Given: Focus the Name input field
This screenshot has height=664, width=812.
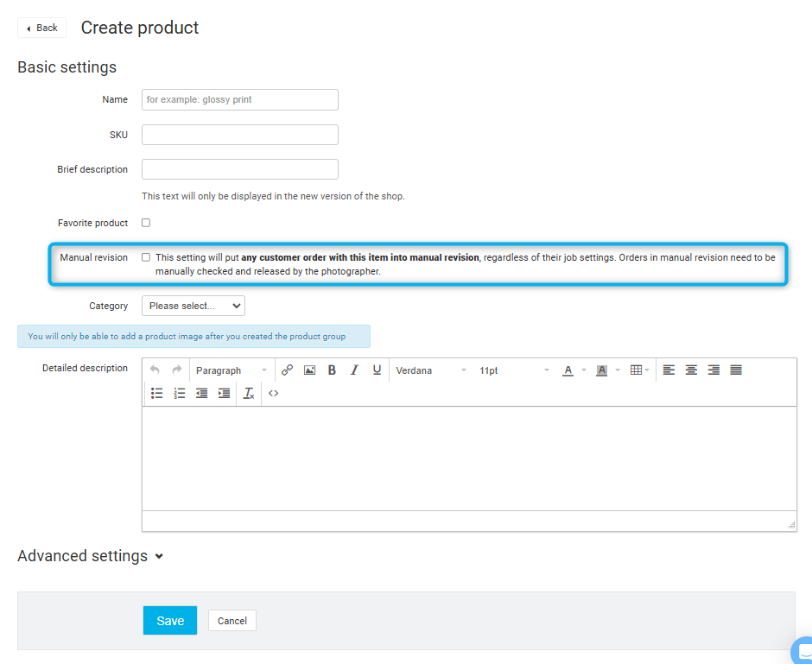Looking at the screenshot, I should click(240, 99).
